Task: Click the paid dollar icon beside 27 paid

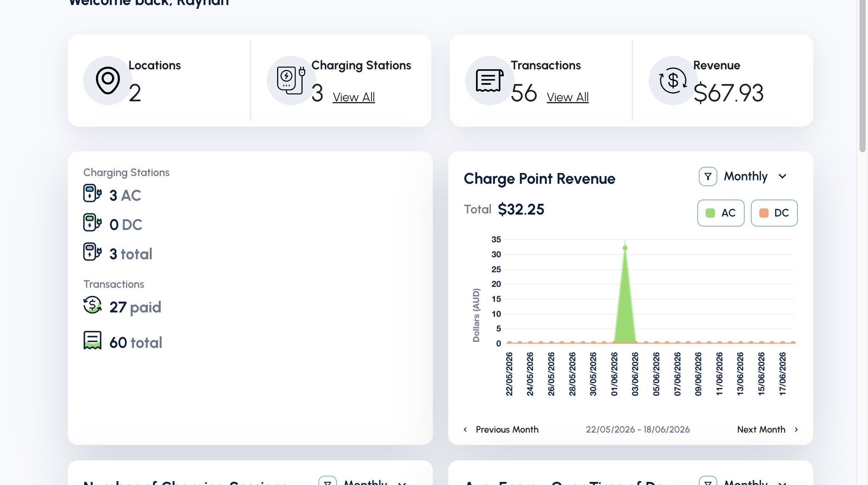Action: pyautogui.click(x=93, y=305)
